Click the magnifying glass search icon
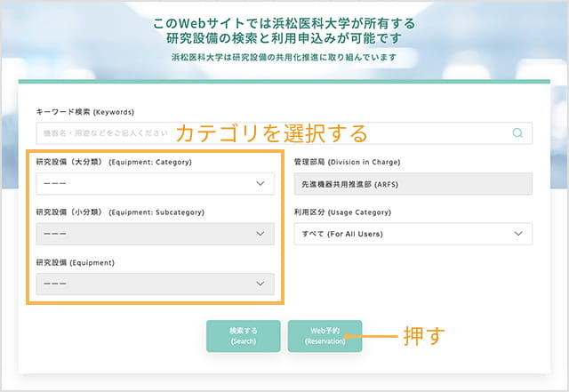The width and height of the screenshot is (569, 392). coord(517,133)
